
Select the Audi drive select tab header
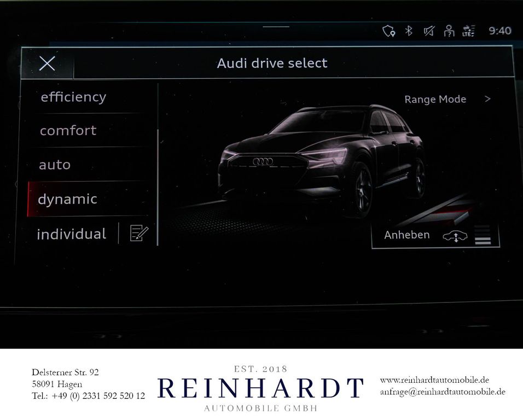[x=272, y=62]
